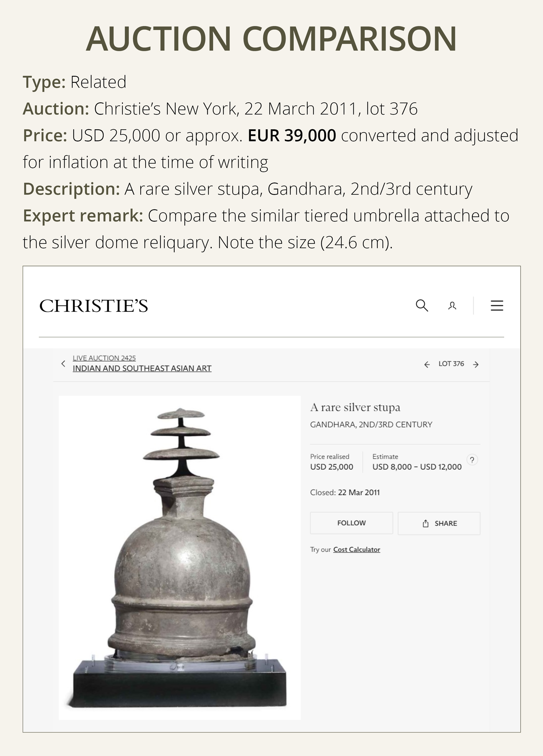Toggle sharing options for lot 376
543x756 pixels.
[439, 522]
